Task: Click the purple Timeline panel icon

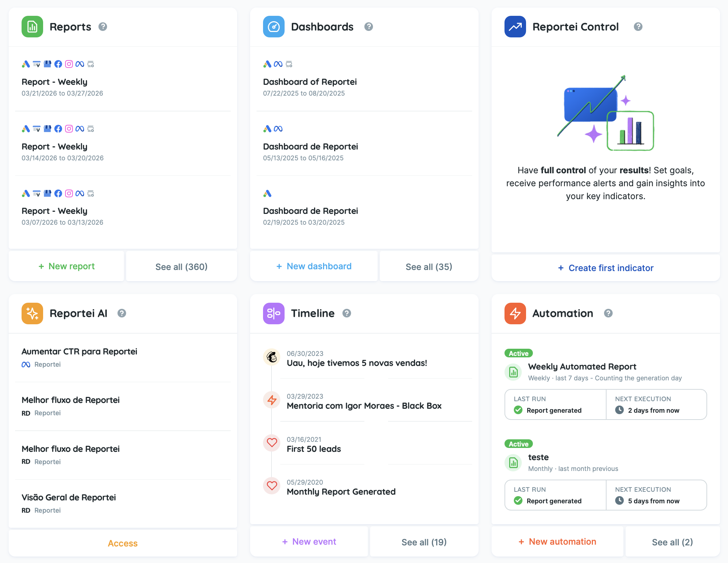Action: click(x=273, y=313)
